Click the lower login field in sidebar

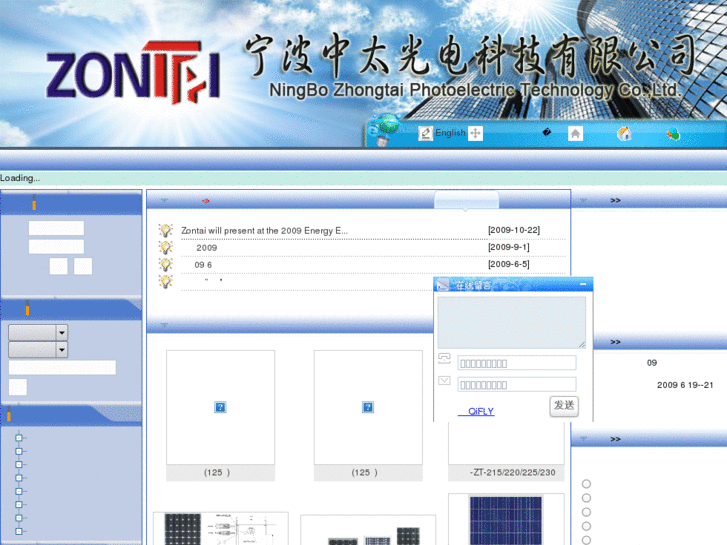click(x=56, y=246)
